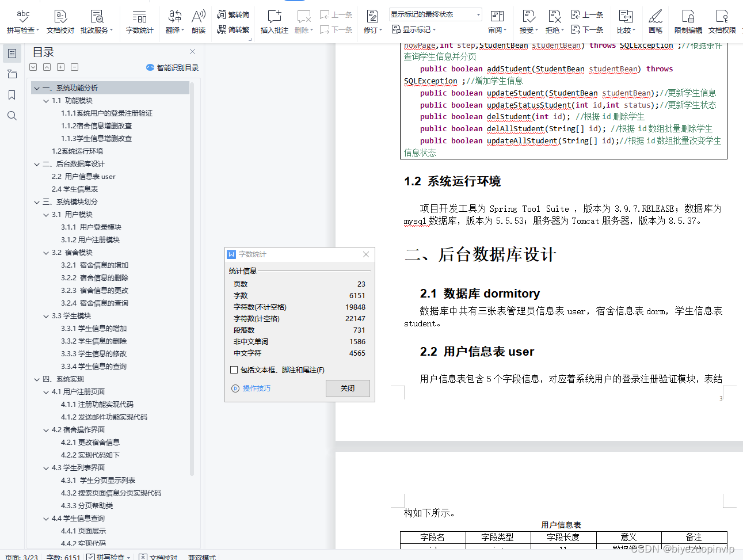Open the 限制编辑 restrict editing tool

tap(688, 21)
